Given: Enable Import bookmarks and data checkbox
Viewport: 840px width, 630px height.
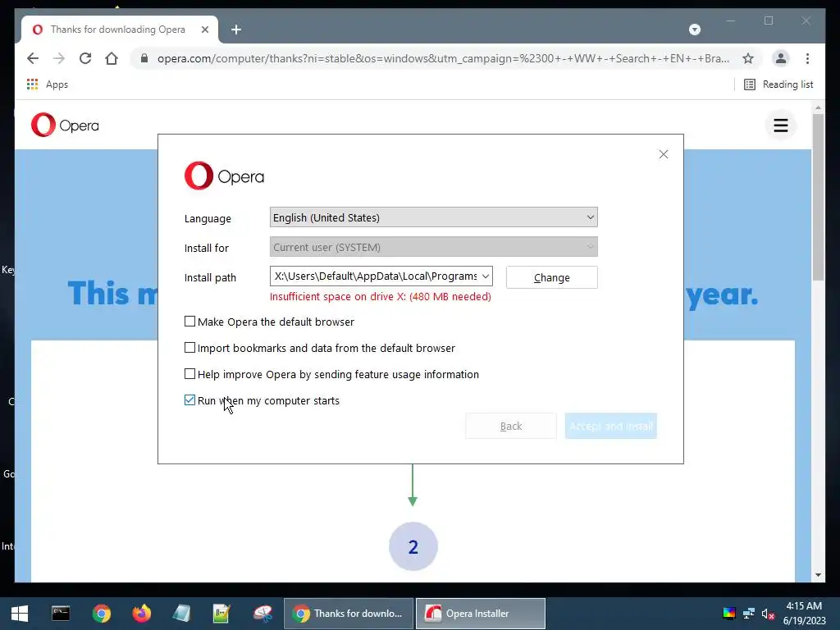Looking at the screenshot, I should 189,348.
